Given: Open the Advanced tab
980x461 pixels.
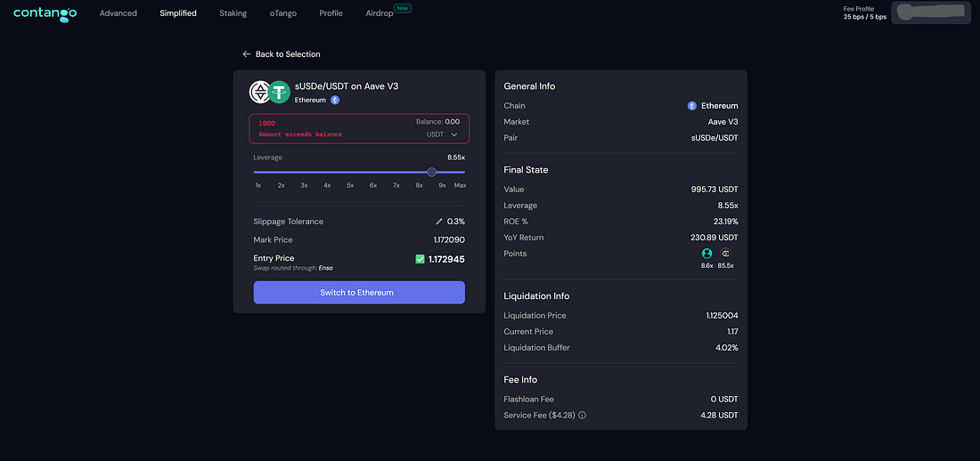Looking at the screenshot, I should coord(118,13).
